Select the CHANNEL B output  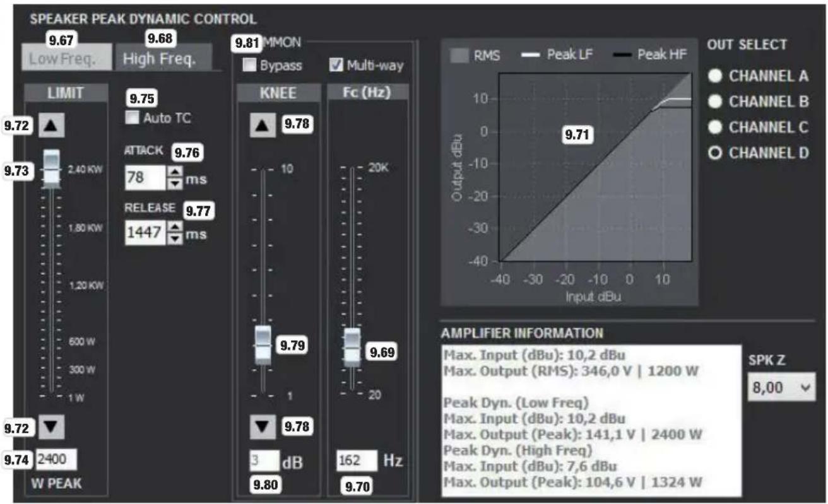coord(716,102)
